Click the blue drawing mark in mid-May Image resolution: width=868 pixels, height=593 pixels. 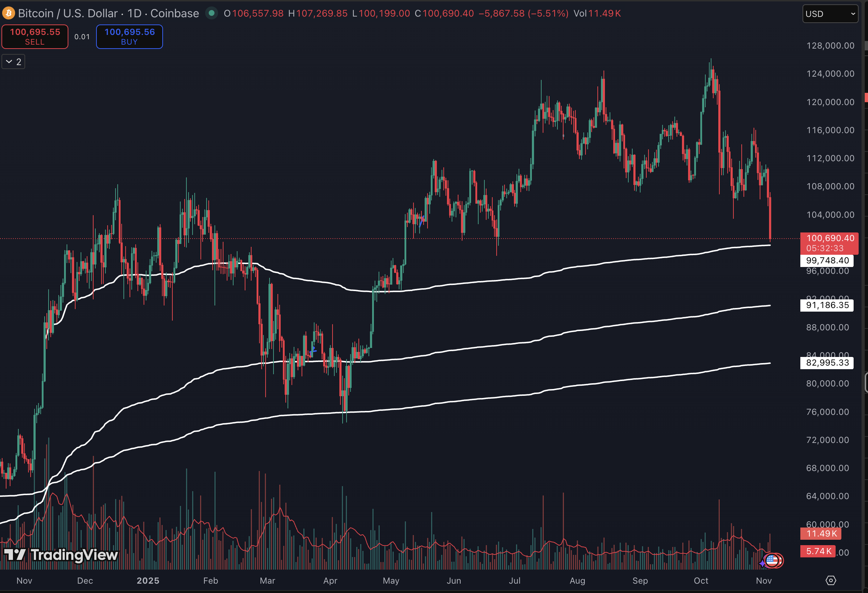pos(422,221)
